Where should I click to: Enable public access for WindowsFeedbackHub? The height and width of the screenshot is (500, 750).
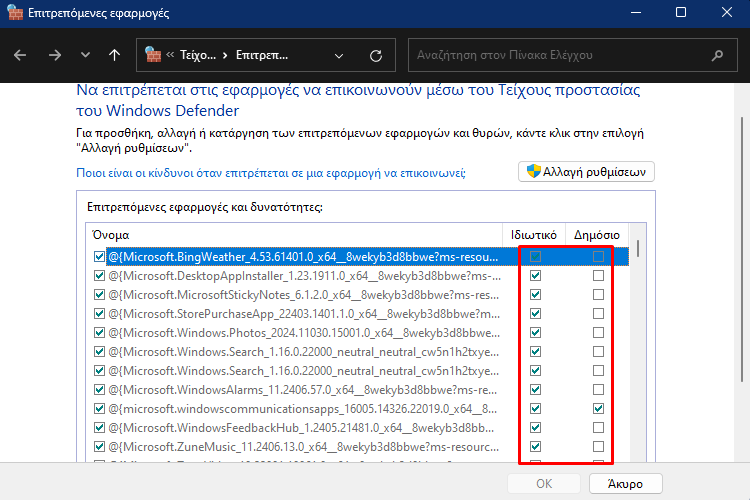(598, 428)
